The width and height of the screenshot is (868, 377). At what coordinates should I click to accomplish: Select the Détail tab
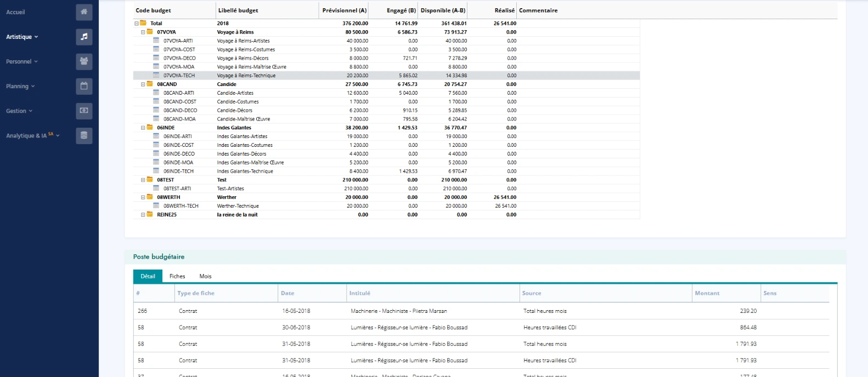pyautogui.click(x=148, y=276)
